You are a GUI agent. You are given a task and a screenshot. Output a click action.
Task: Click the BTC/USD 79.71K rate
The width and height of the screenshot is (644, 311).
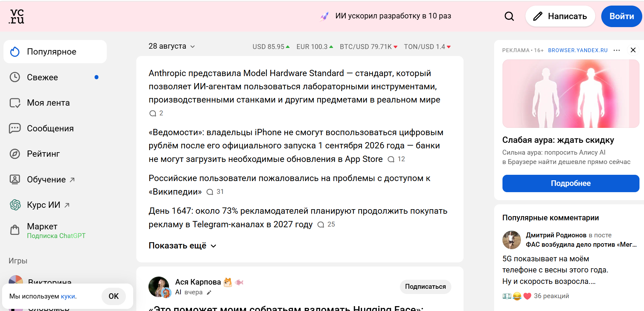369,47
